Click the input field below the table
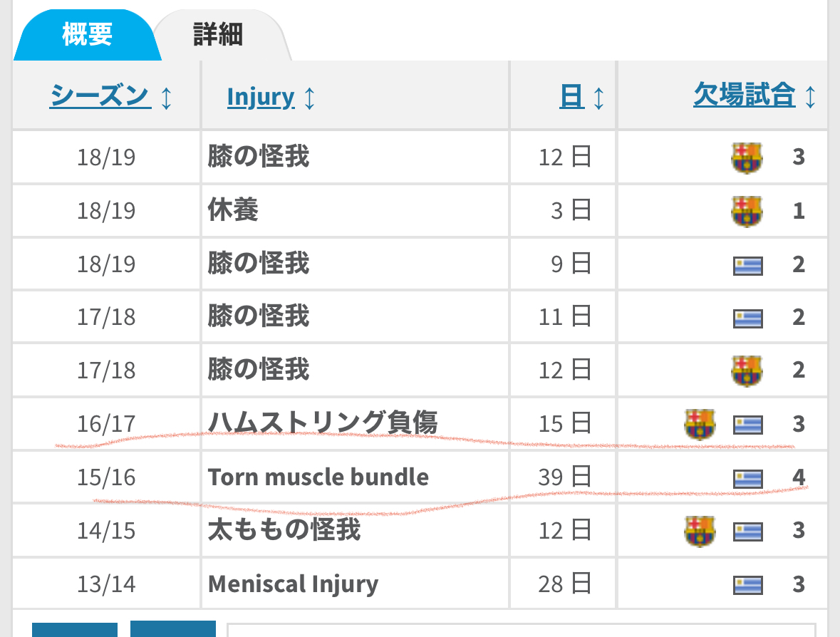The height and width of the screenshot is (637, 840). [522, 630]
